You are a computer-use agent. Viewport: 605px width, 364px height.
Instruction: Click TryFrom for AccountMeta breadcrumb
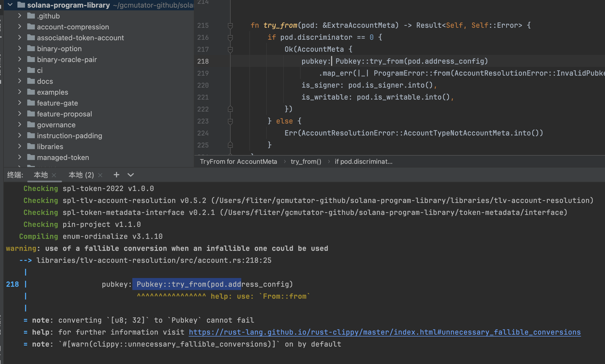click(238, 162)
